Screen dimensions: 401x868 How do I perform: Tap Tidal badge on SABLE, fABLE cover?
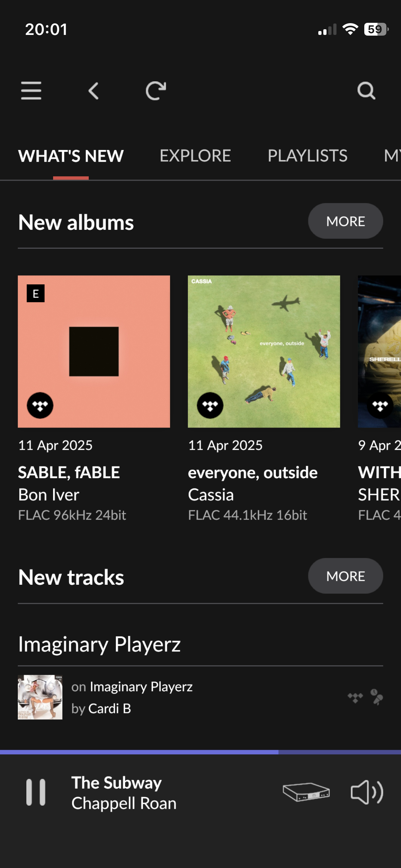[x=40, y=405]
